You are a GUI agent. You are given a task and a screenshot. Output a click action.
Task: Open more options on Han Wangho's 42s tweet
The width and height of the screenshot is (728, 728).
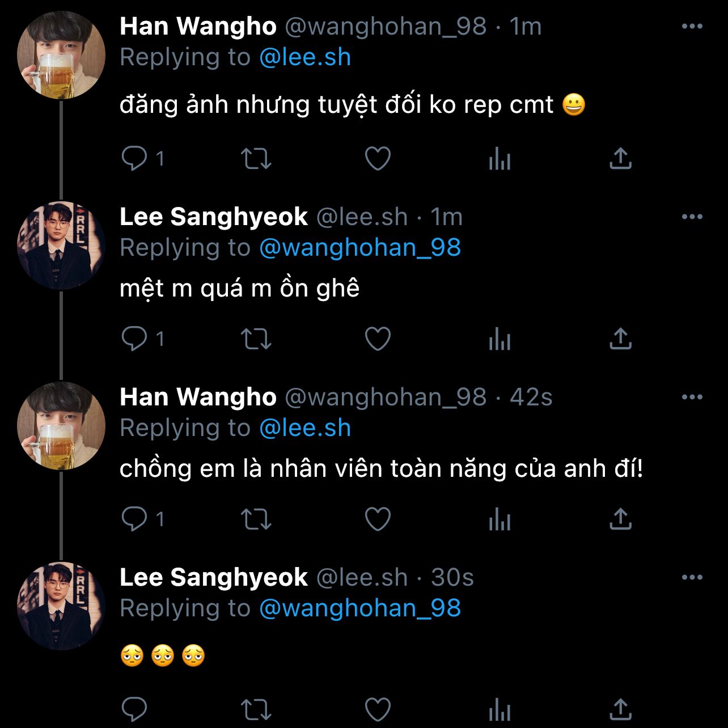[x=692, y=397]
